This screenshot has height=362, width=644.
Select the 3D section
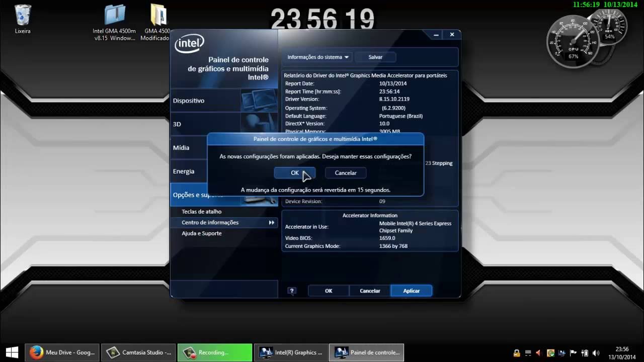[224, 124]
